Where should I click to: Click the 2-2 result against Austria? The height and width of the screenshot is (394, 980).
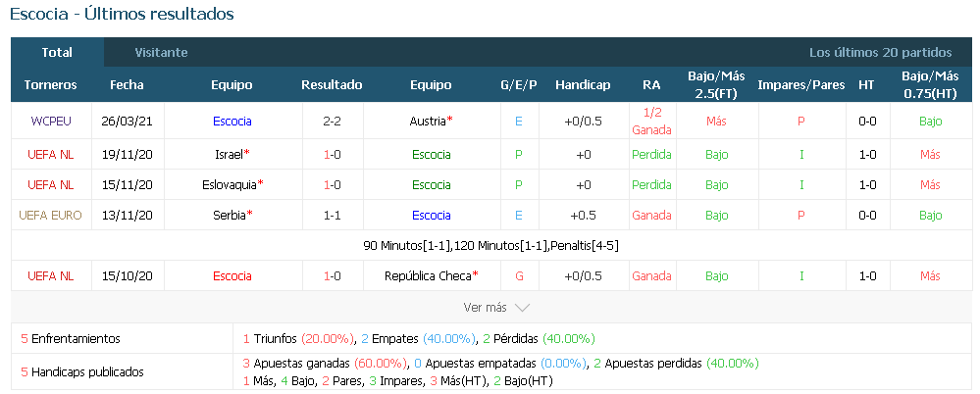pos(332,122)
